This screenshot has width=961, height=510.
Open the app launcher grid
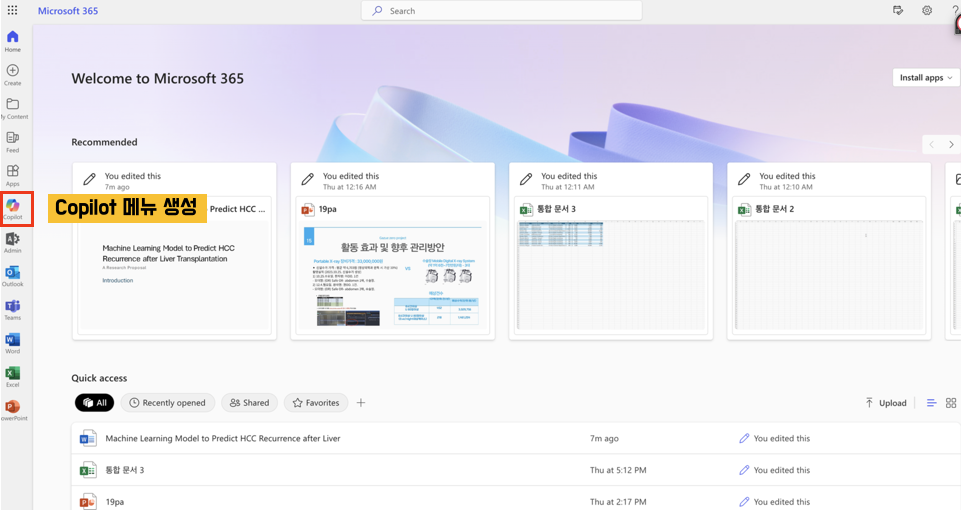pyautogui.click(x=12, y=10)
